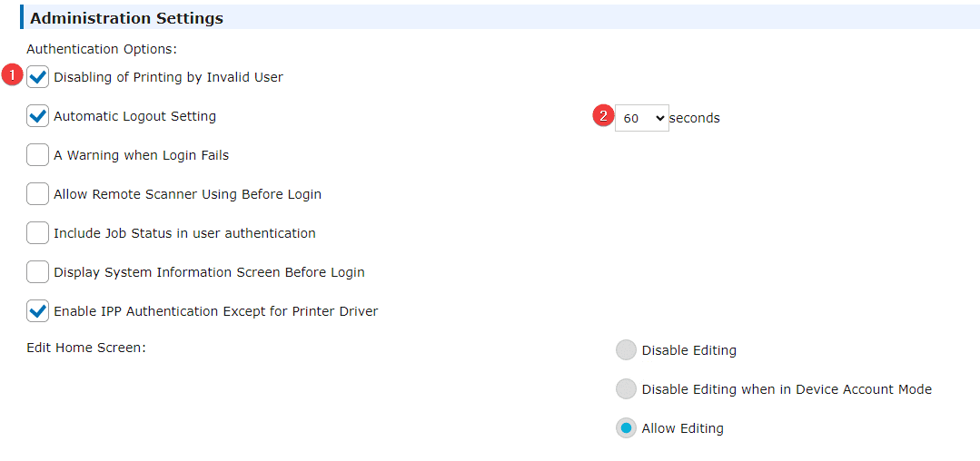Open the 60 seconds logout time dropdown
980x461 pixels.
click(x=642, y=118)
